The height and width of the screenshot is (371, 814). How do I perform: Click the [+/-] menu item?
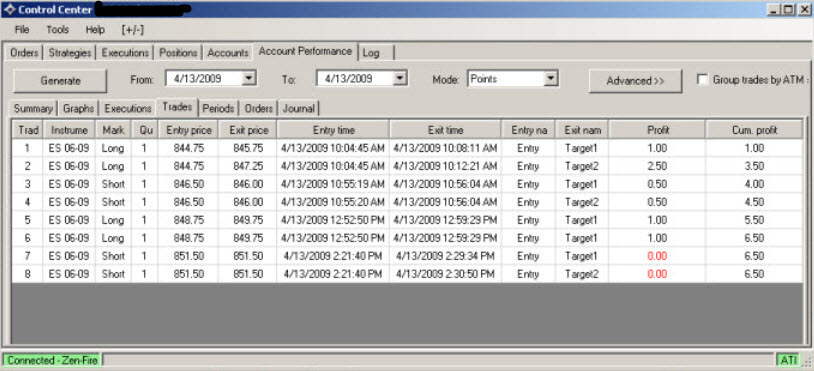pyautogui.click(x=132, y=30)
